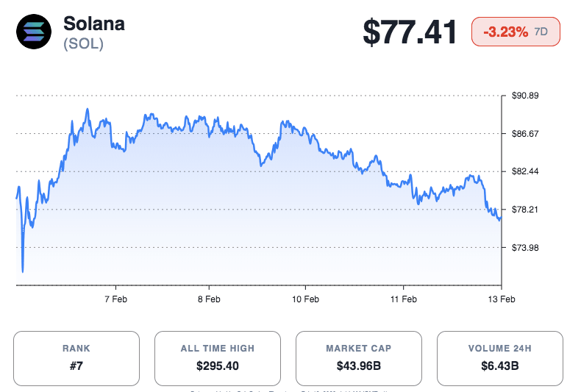Click the 7 Feb date marker
This screenshot has height=392, width=581.
coord(116,299)
